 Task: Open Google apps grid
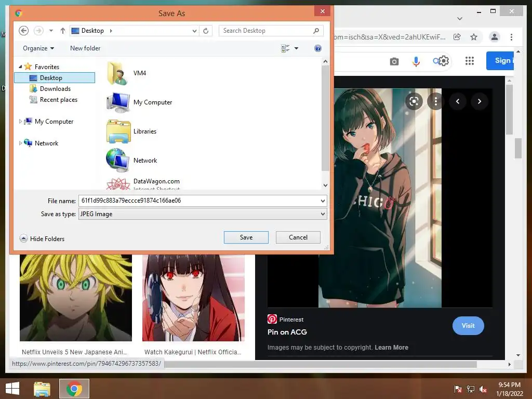click(x=470, y=61)
